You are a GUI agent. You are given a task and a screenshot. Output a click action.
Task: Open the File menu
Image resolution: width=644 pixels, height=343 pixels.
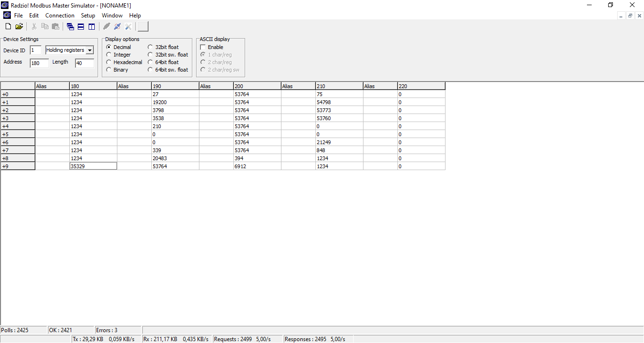coord(18,15)
